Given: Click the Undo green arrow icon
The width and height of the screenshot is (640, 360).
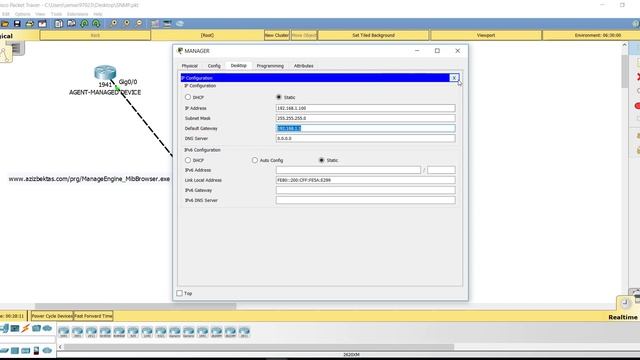Looking at the screenshot, I should 84,24.
